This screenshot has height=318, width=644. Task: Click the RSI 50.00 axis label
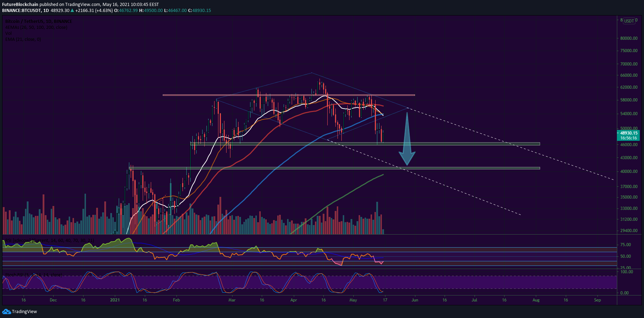(x=626, y=256)
